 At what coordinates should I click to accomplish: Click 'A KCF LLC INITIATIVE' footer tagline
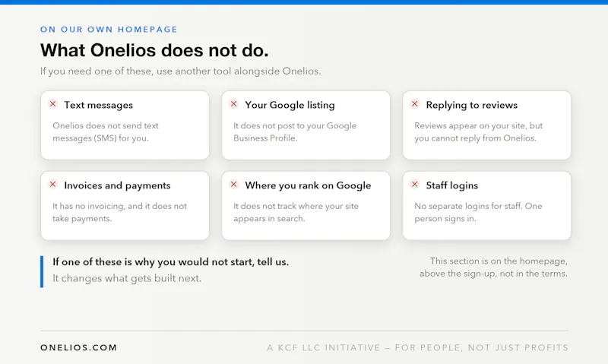coord(417,348)
